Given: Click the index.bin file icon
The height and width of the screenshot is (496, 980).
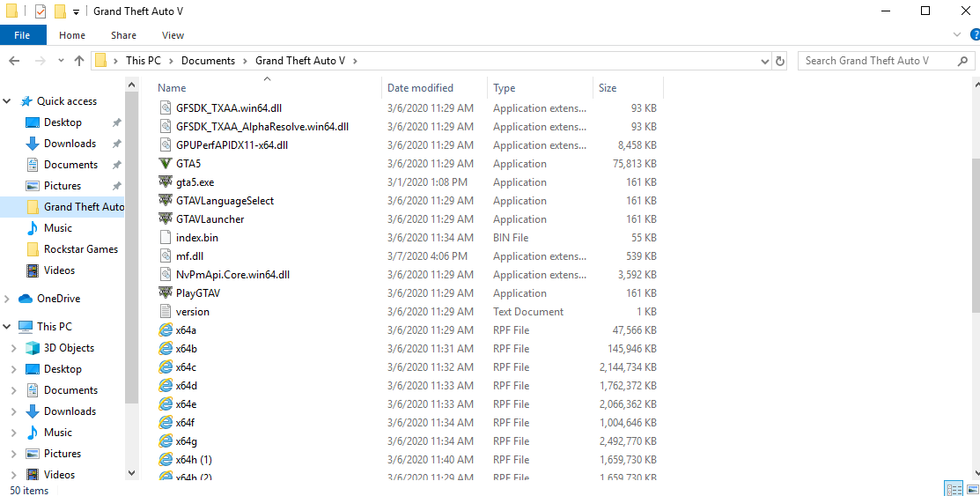Looking at the screenshot, I should coord(165,238).
